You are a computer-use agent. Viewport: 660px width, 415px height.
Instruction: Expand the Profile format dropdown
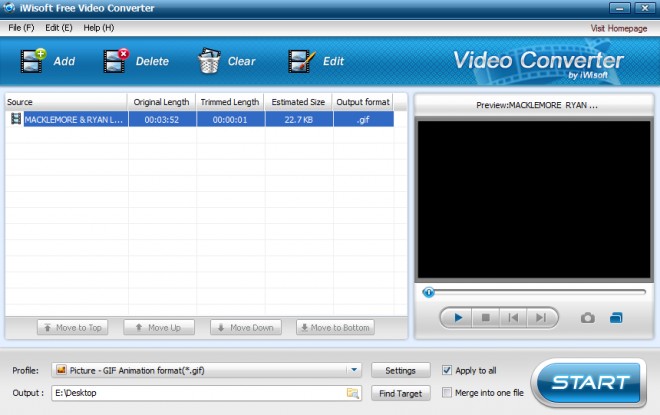point(354,370)
